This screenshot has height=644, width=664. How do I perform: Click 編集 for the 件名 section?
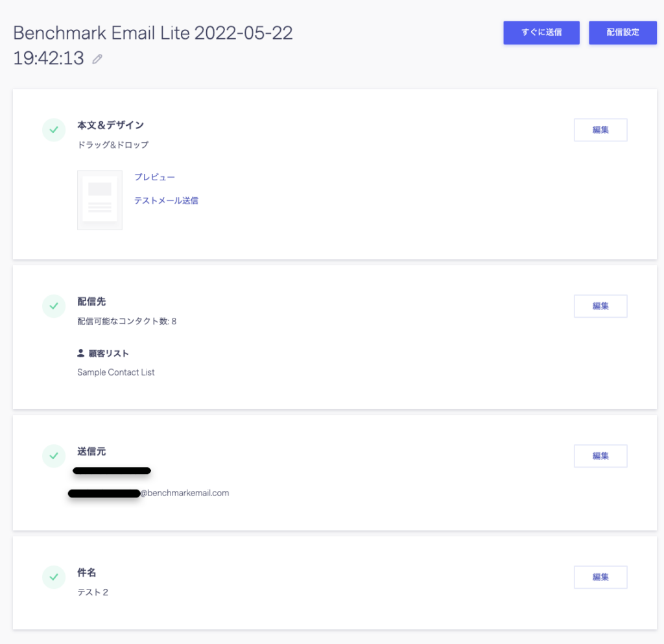[600, 577]
